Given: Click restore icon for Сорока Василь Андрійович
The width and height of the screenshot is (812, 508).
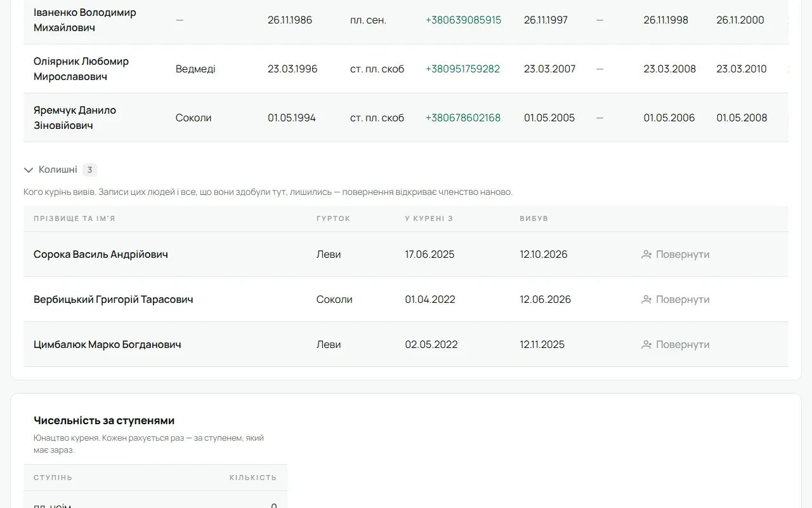Looking at the screenshot, I should pos(646,254).
